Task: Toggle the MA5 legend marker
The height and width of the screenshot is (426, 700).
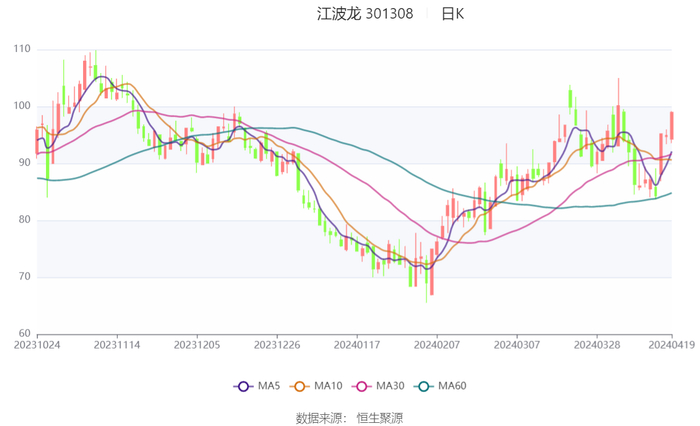Action: [243, 386]
